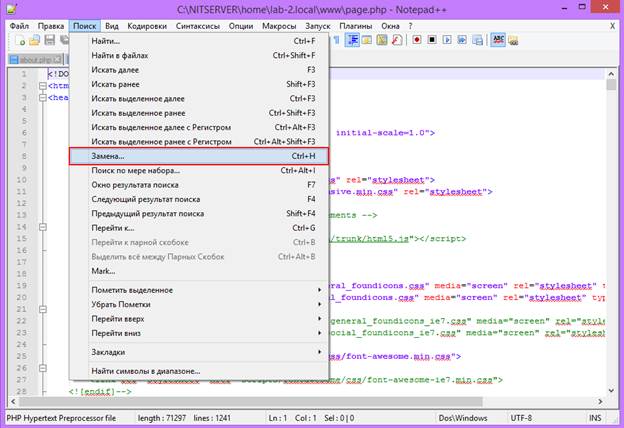This screenshot has width=624, height=428.
Task: Open the Кодировки menu
Action: tap(147, 26)
